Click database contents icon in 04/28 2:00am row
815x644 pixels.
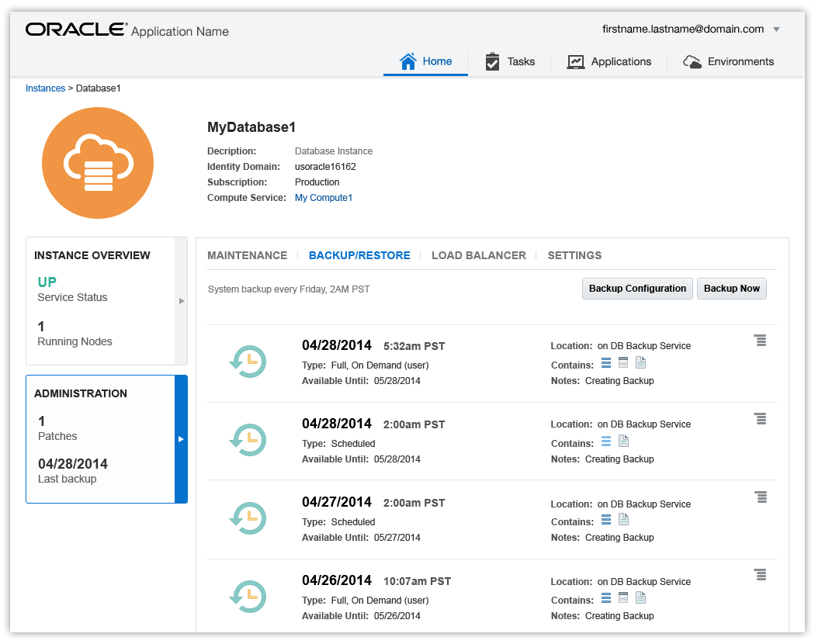(x=606, y=441)
